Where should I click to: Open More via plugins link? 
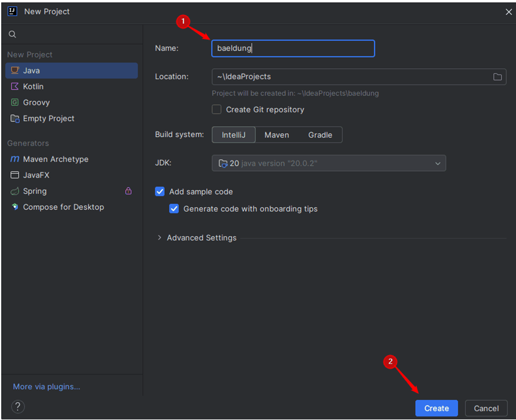pyautogui.click(x=47, y=387)
